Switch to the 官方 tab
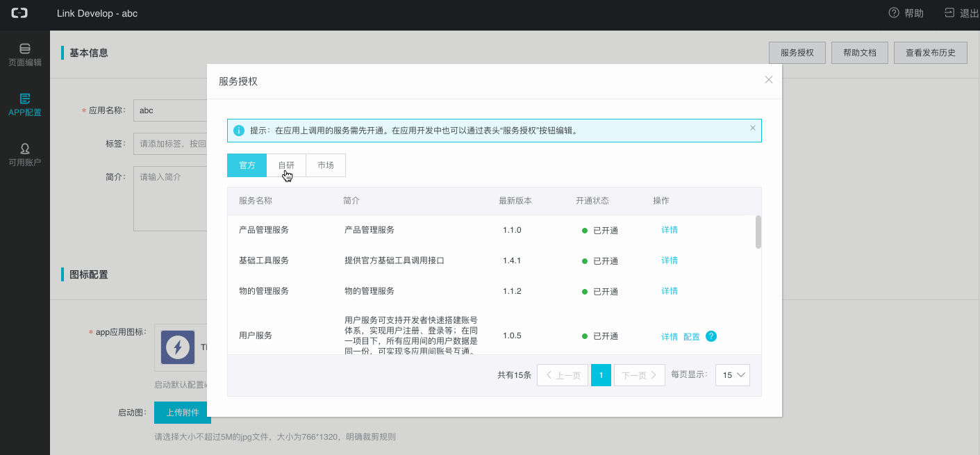The width and height of the screenshot is (980, 455). coord(247,165)
